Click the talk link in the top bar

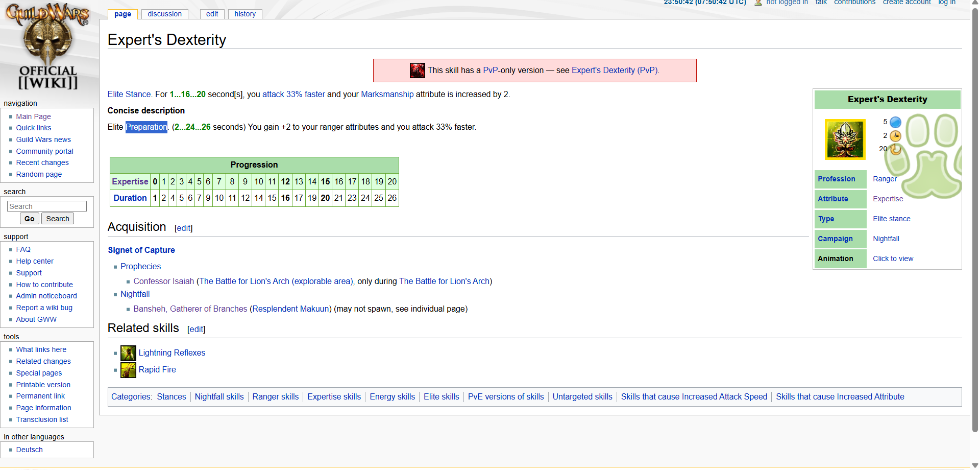(821, 3)
